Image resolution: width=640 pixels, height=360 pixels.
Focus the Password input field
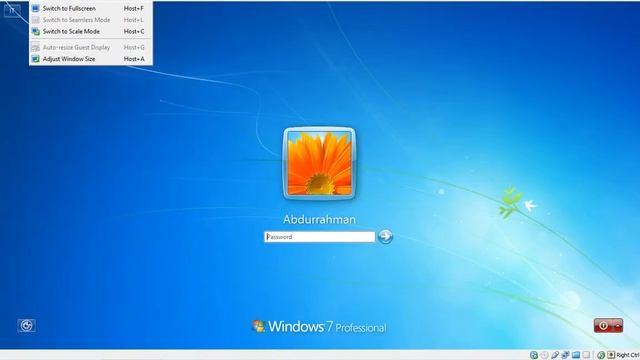coord(320,237)
